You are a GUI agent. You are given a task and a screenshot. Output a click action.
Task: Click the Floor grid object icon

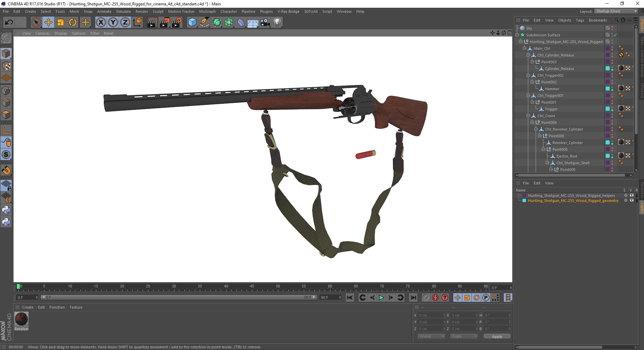coord(253,23)
